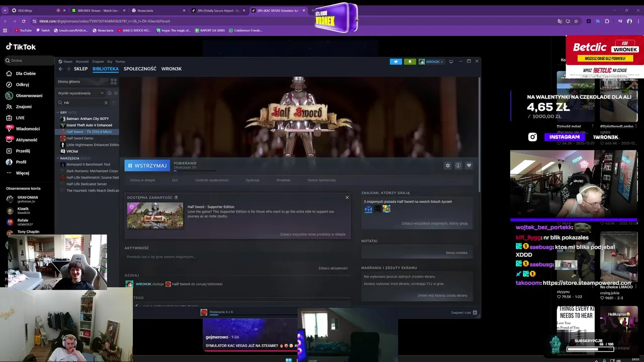Open TikTok Dla Ciebie feed

point(26,73)
